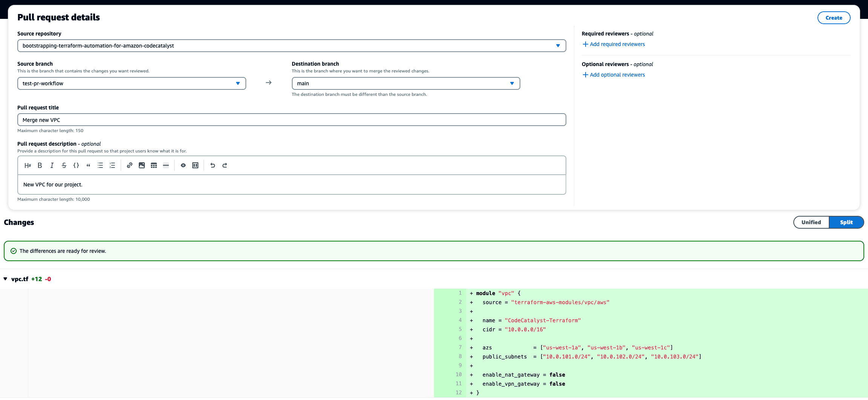Click "Maximum character length: 10,000" hint
The height and width of the screenshot is (400, 868).
point(54,199)
